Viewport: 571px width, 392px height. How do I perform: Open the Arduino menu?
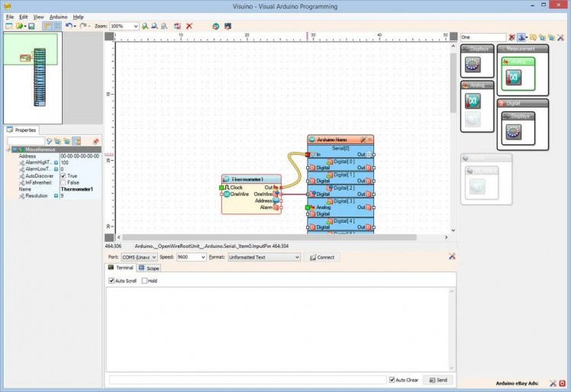coord(58,16)
